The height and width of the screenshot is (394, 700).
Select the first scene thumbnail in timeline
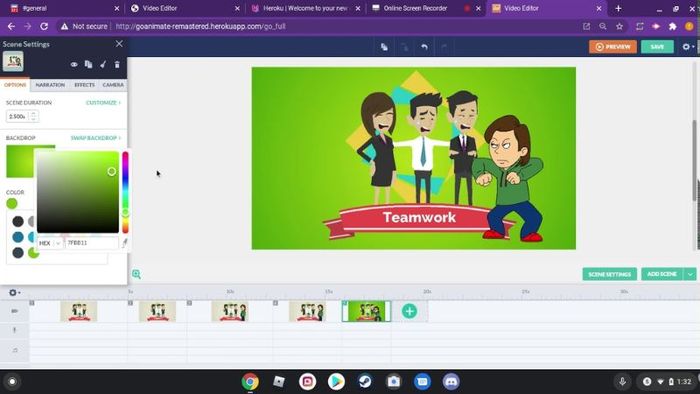79,311
